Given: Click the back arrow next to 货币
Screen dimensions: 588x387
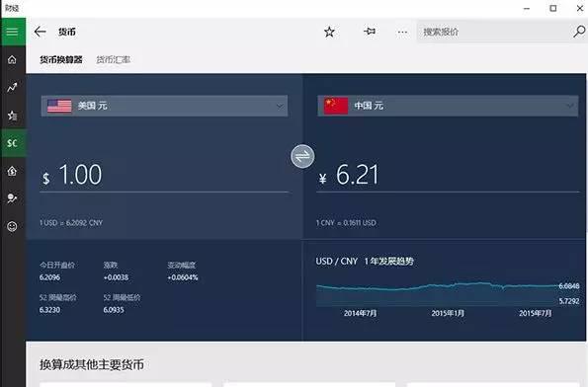Looking at the screenshot, I should 41,32.
